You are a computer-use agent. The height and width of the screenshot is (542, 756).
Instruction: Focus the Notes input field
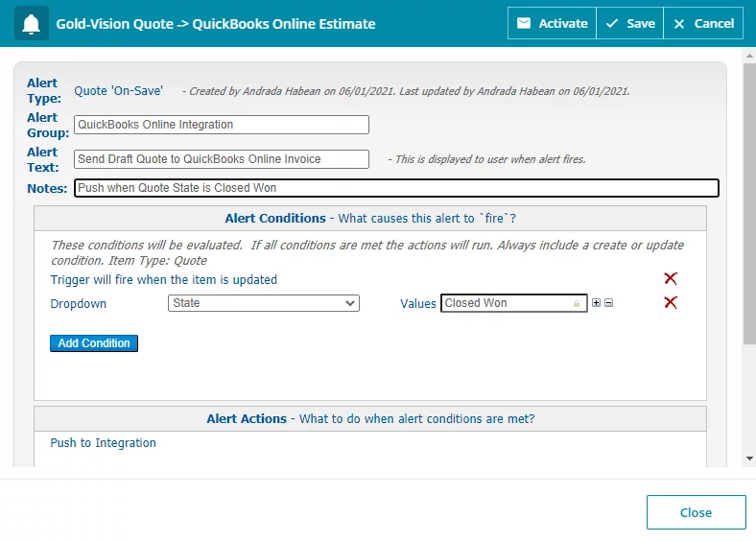click(396, 188)
